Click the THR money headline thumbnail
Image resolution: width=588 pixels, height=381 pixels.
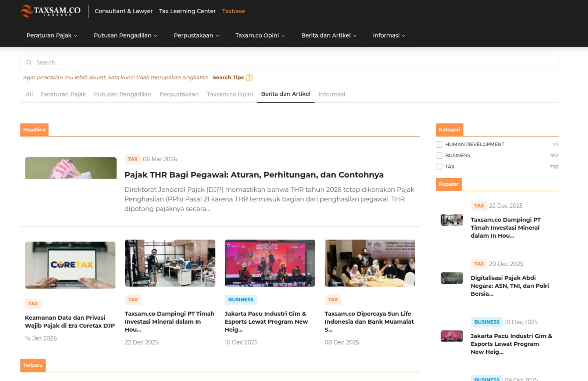point(71,168)
